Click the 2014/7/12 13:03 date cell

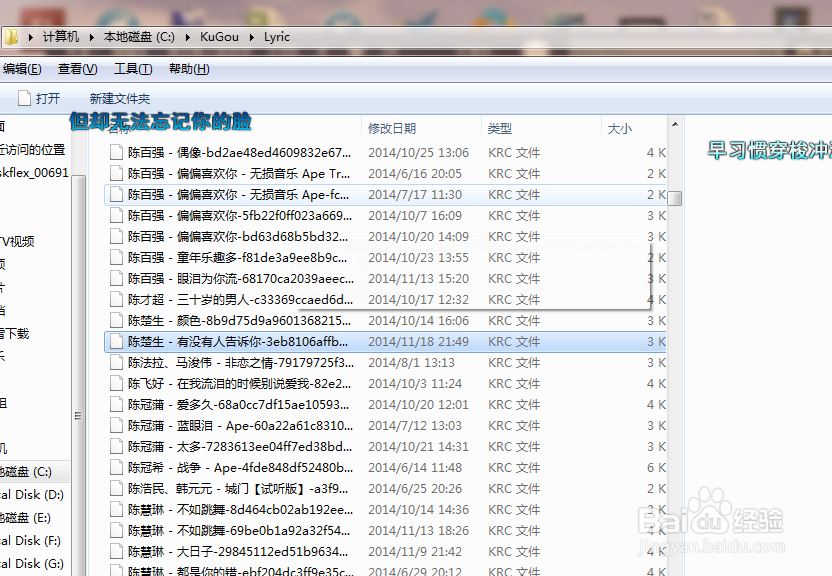[415, 425]
